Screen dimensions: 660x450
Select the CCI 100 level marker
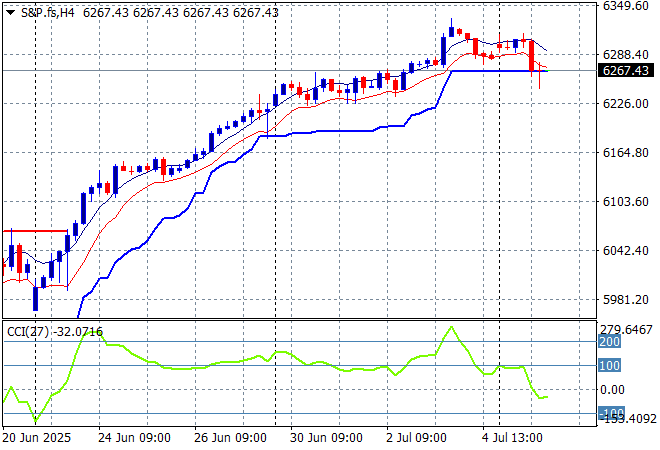[x=611, y=365]
